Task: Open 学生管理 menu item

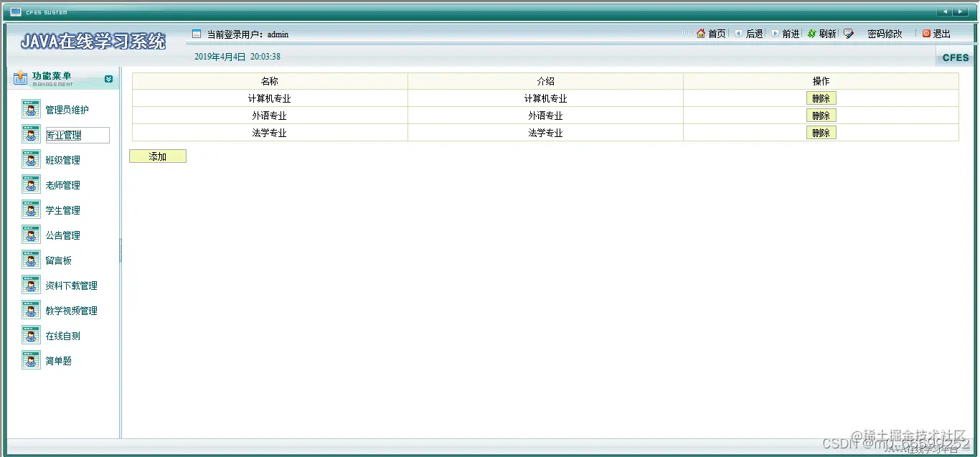Action: point(63,210)
